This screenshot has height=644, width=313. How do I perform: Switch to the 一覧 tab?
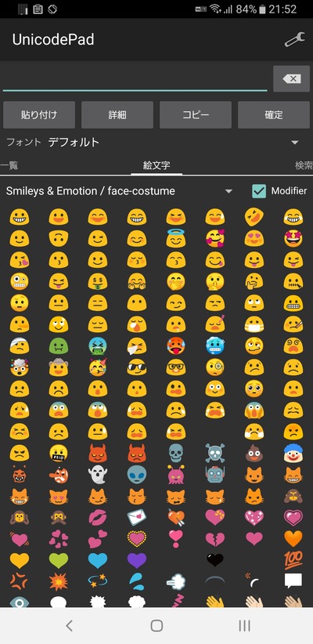9,165
